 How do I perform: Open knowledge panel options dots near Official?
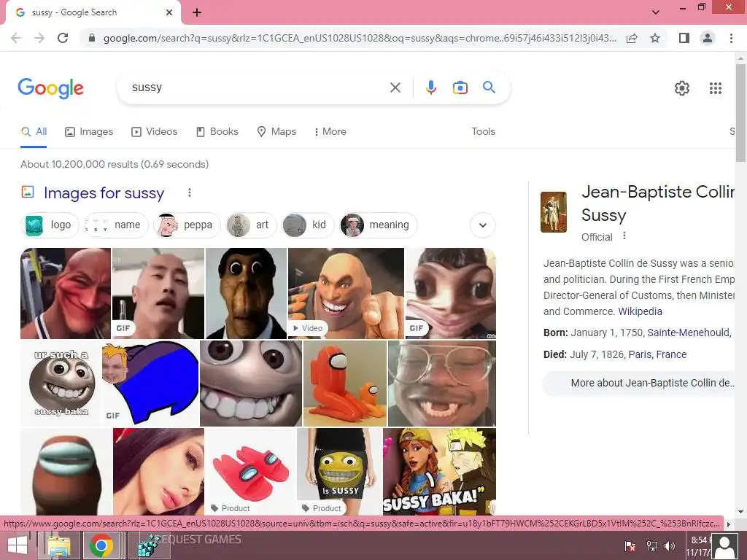point(624,236)
